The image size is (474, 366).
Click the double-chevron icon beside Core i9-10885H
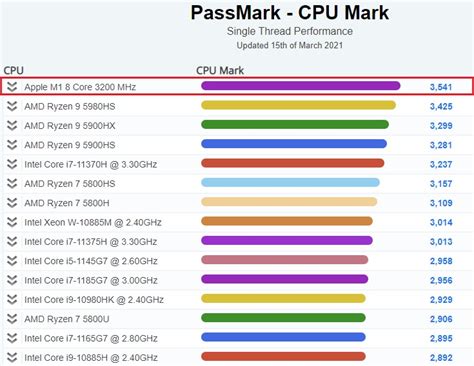pos(12,357)
